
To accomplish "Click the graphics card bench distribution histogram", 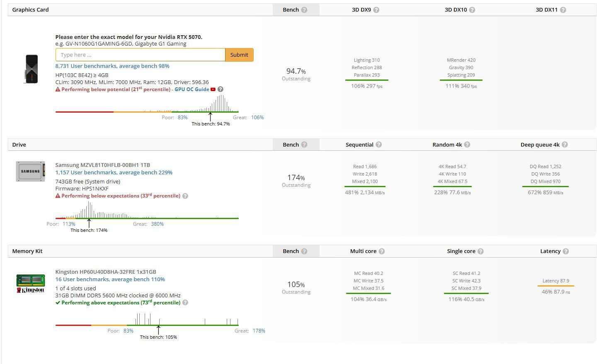I will click(x=147, y=104).
